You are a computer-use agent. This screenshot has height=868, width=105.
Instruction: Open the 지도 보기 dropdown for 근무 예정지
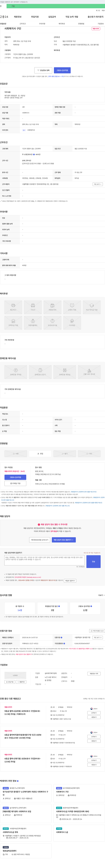(x=98, y=184)
